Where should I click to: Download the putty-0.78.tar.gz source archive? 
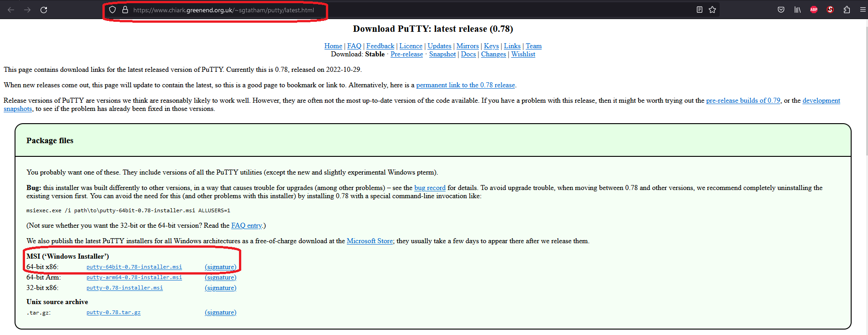point(113,312)
